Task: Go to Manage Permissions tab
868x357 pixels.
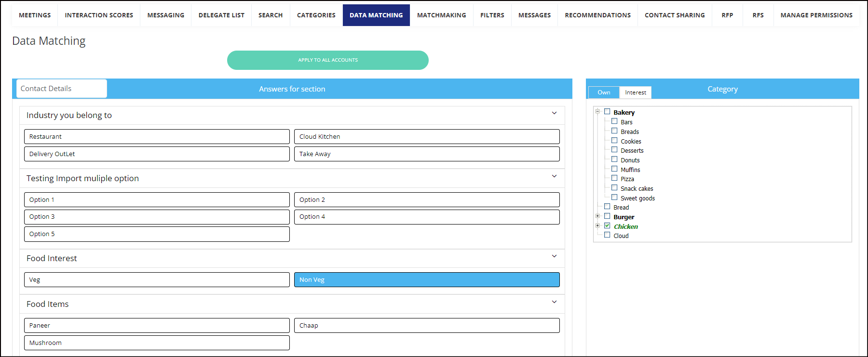Action: (816, 15)
